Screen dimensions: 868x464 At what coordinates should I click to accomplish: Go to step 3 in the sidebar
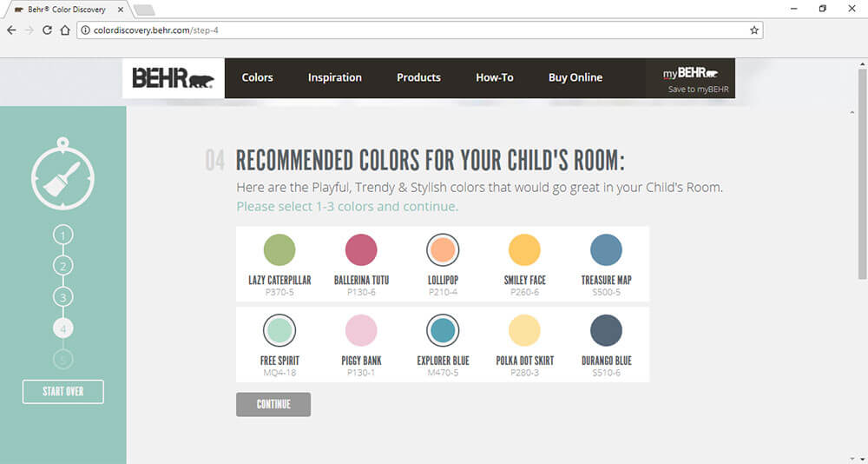click(x=63, y=298)
